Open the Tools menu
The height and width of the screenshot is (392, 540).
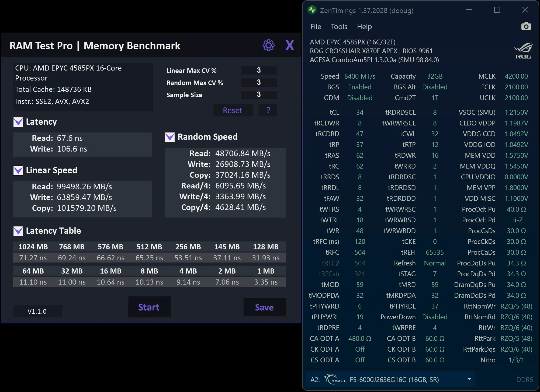(x=339, y=27)
